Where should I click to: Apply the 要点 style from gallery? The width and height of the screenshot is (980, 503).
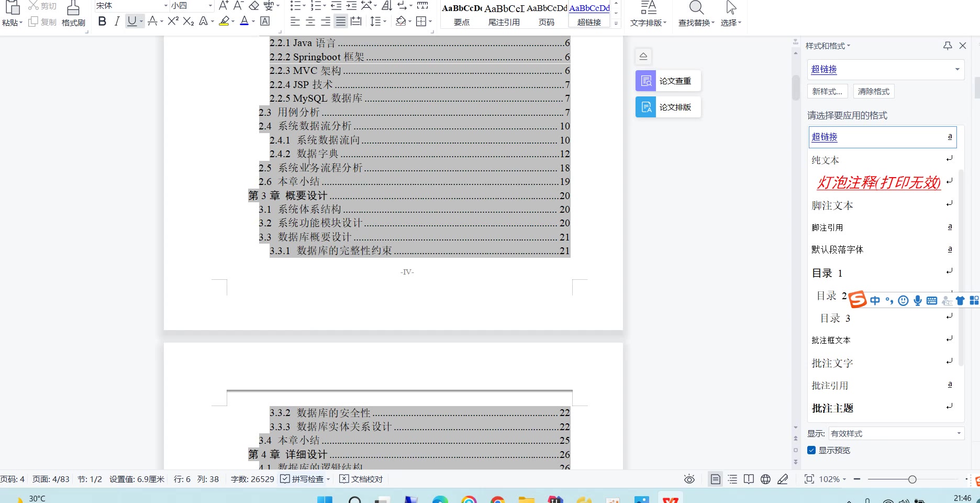click(x=462, y=14)
